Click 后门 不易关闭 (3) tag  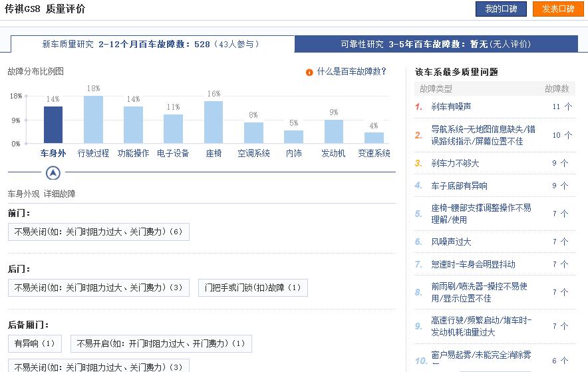point(98,287)
